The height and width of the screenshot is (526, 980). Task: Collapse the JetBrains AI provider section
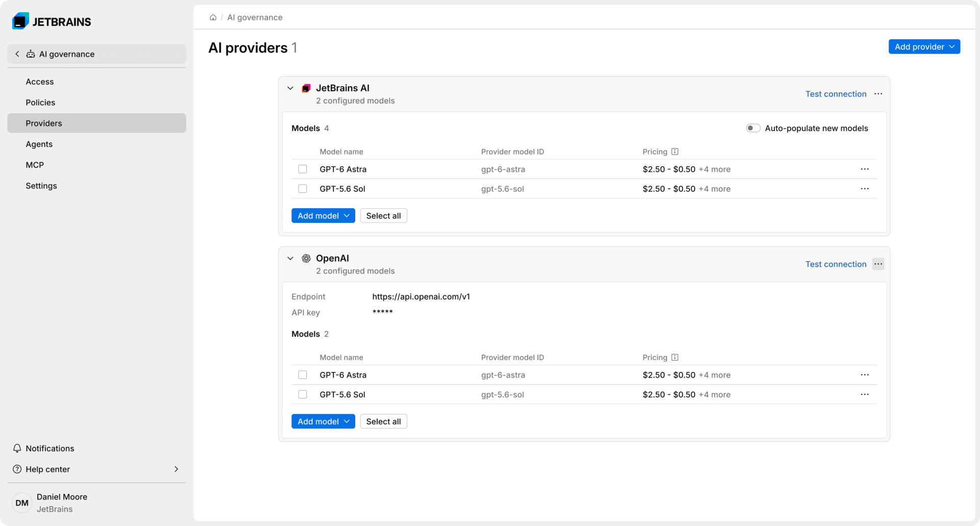[x=290, y=88]
